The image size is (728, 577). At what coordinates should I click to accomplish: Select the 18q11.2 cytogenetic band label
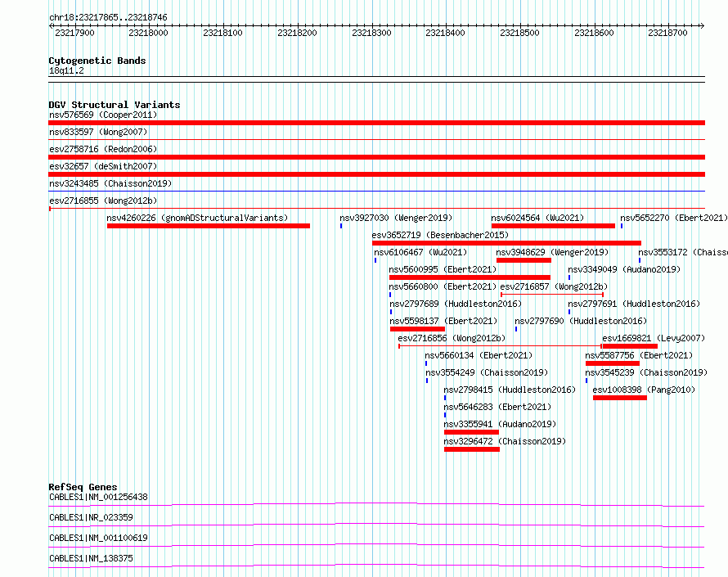(66, 70)
